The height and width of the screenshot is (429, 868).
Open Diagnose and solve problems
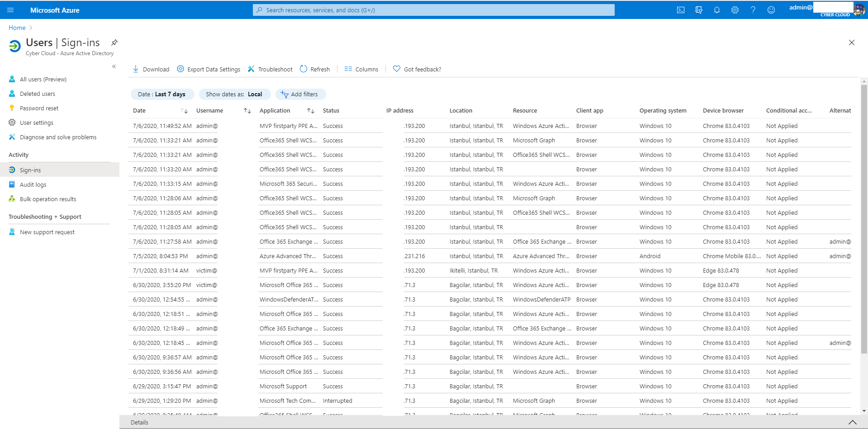(x=58, y=137)
